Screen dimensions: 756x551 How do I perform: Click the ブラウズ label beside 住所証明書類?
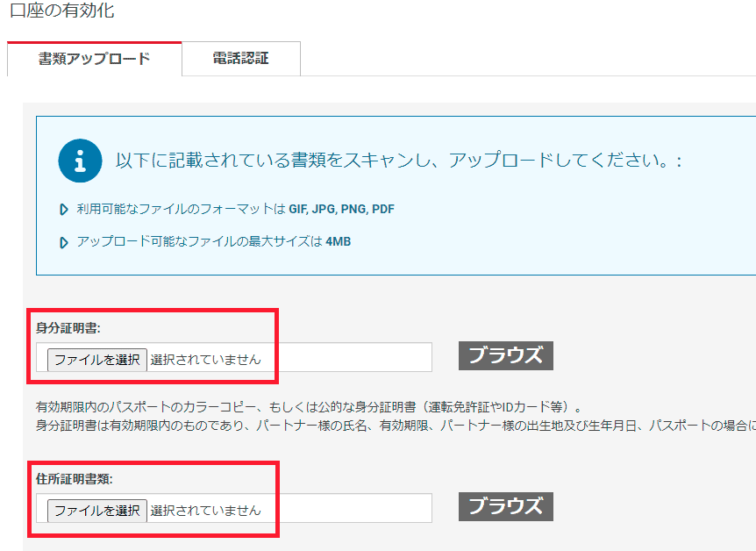(x=505, y=506)
